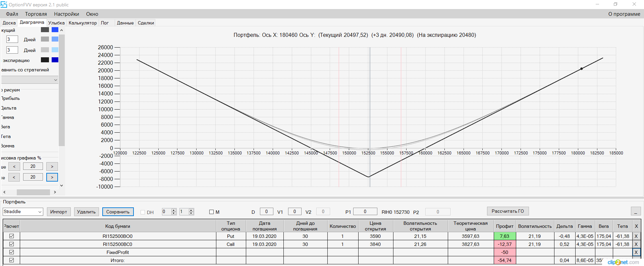Click the upper chart range field showing 20
The width and height of the screenshot is (644, 266).
(x=33, y=166)
